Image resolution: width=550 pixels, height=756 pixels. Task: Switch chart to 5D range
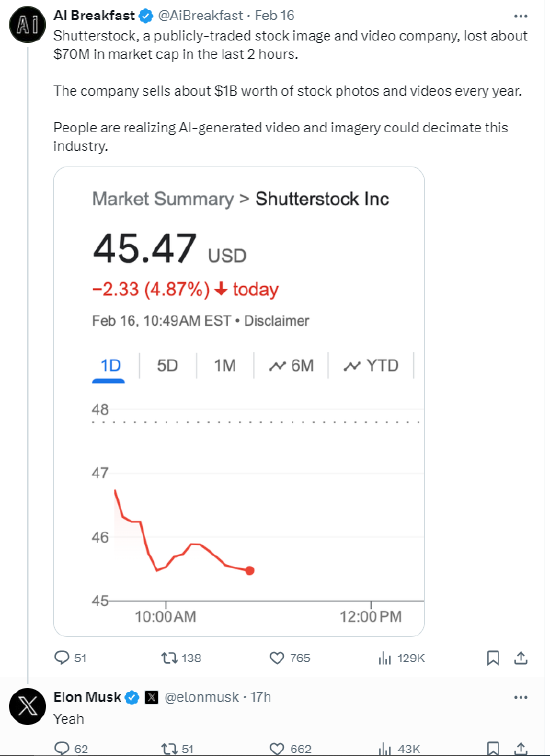click(167, 366)
